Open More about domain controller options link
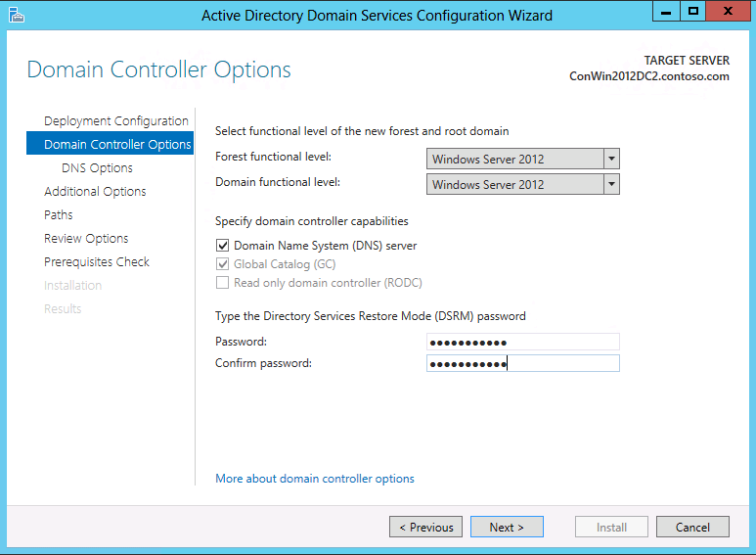 pos(315,479)
